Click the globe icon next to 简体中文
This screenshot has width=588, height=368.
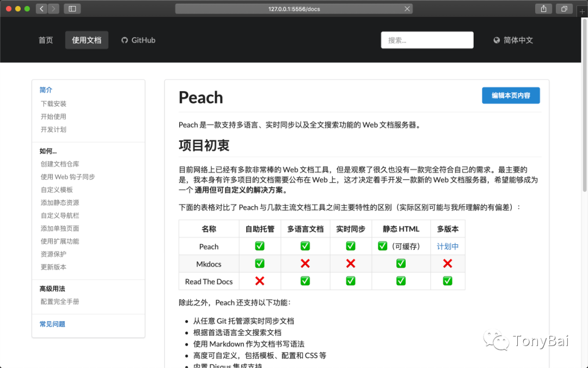[x=496, y=39]
